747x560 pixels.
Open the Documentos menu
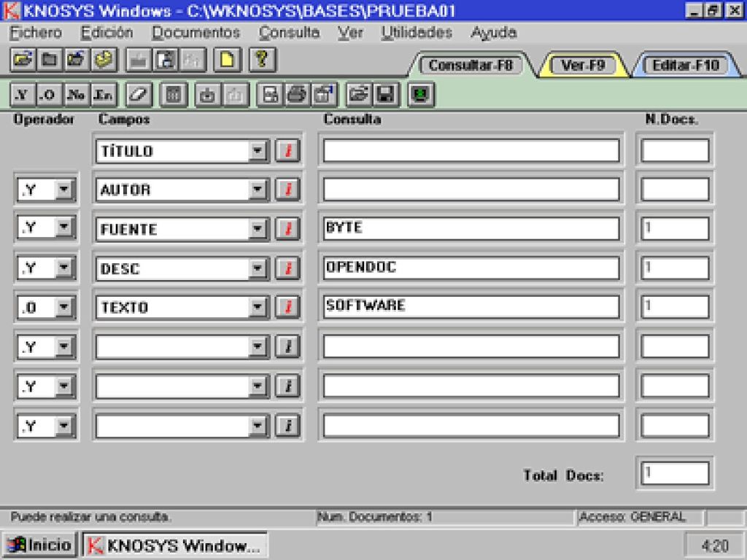tap(196, 33)
